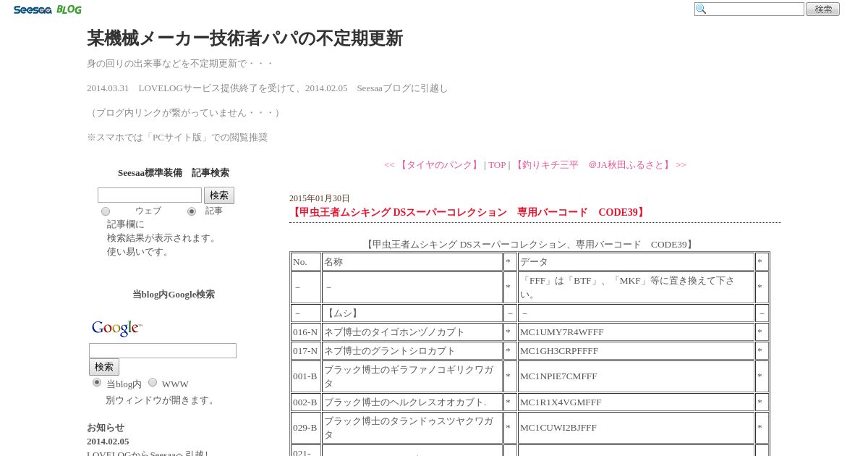
Task: Select the WWW radio button
Action: click(153, 382)
